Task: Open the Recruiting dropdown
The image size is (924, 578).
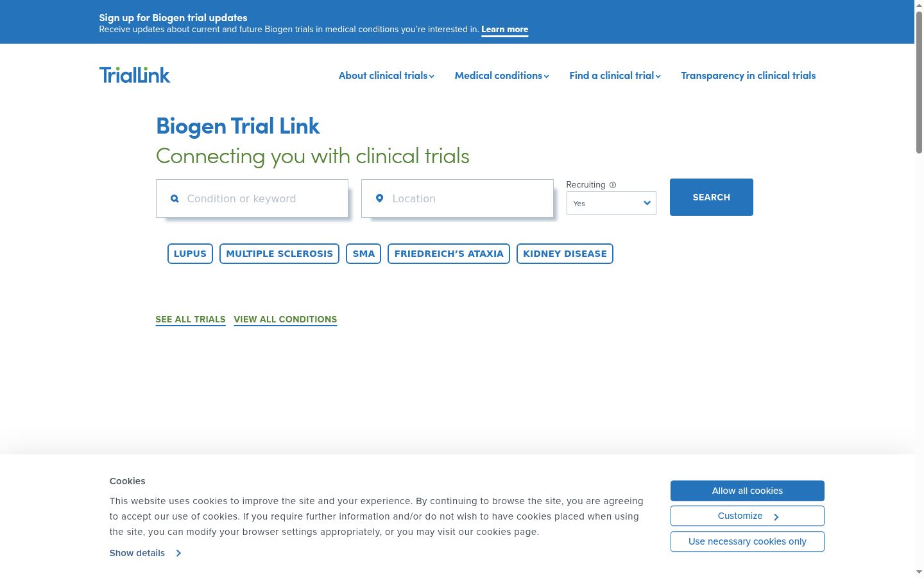Action: tap(612, 203)
